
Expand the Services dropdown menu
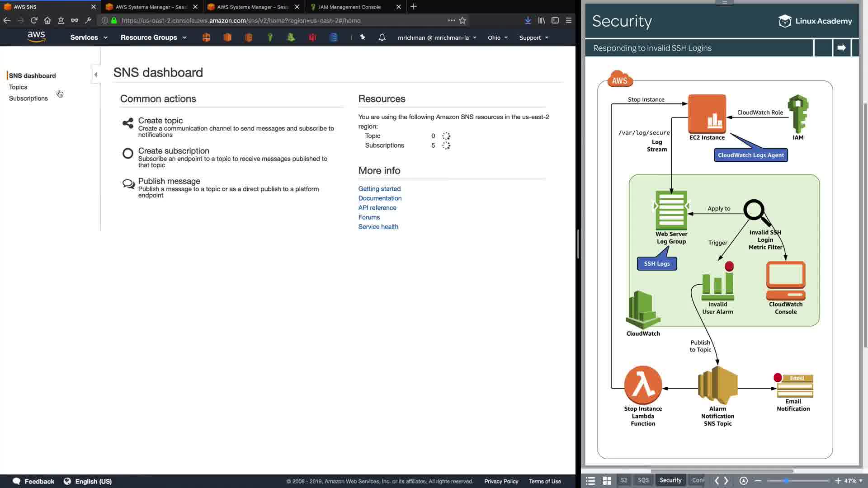pyautogui.click(x=89, y=38)
